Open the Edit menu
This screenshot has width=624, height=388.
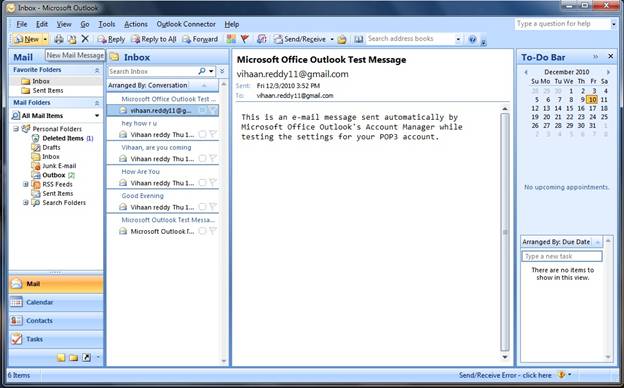tap(42, 24)
